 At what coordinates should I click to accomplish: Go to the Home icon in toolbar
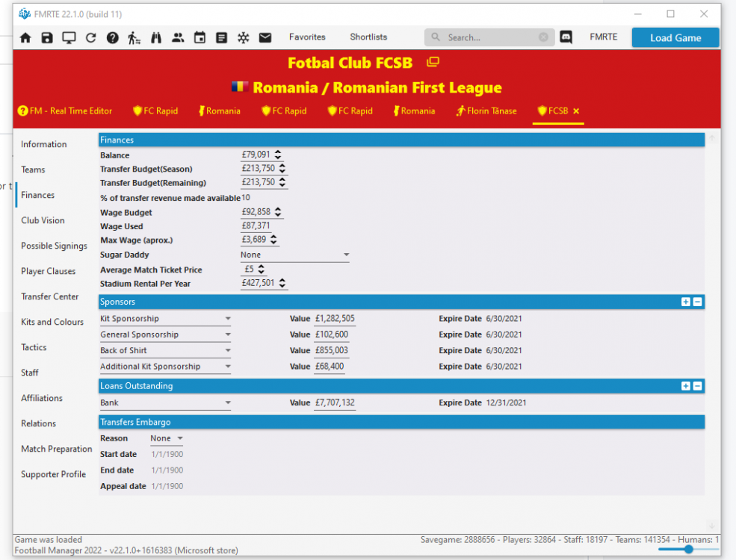pyautogui.click(x=25, y=37)
